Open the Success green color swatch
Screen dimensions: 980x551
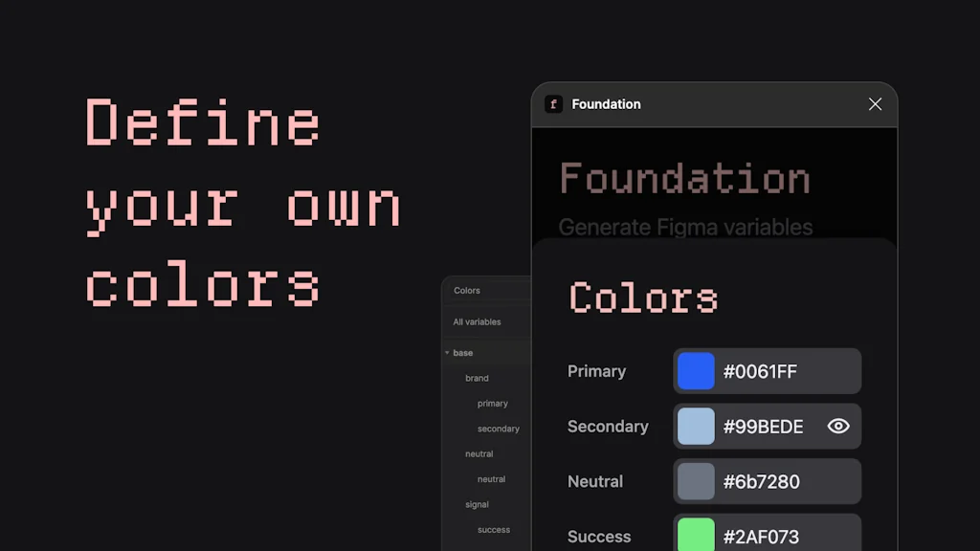click(x=695, y=536)
